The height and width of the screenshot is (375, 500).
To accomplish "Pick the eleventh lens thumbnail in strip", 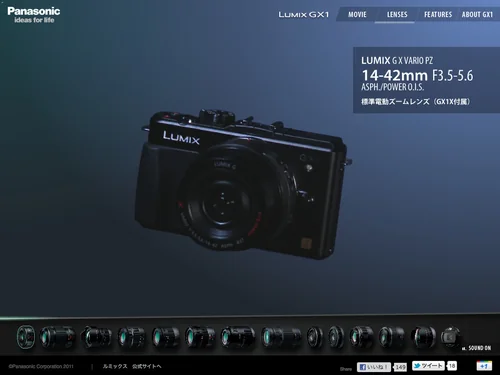I will [361, 337].
